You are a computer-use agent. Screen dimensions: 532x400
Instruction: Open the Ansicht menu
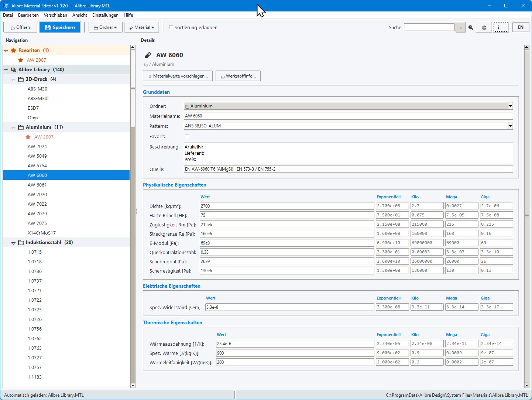pyautogui.click(x=80, y=15)
